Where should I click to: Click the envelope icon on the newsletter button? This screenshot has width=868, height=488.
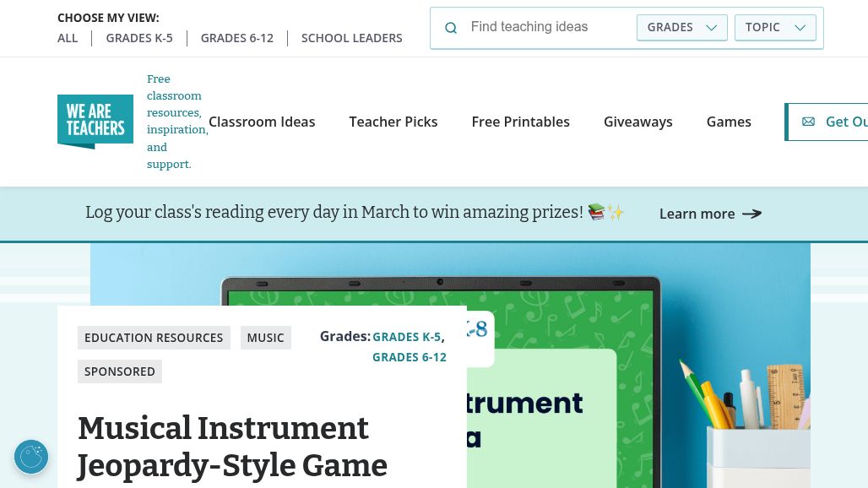click(x=808, y=122)
